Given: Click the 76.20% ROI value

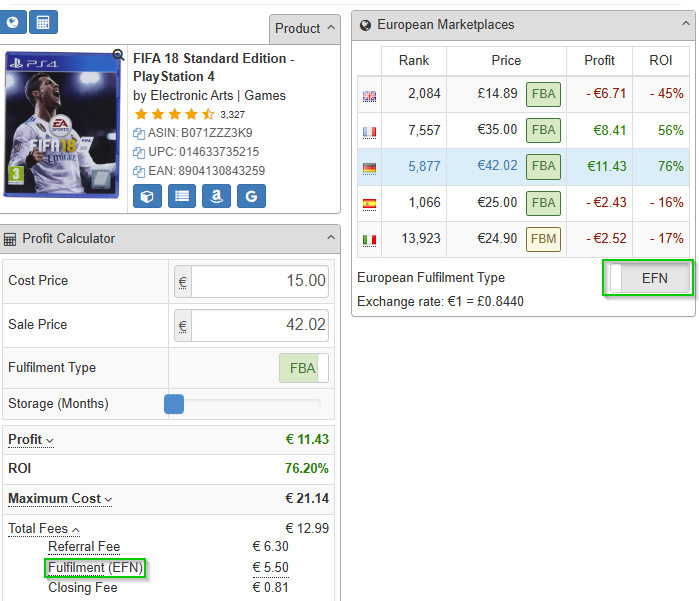Looking at the screenshot, I should pyautogui.click(x=307, y=469).
